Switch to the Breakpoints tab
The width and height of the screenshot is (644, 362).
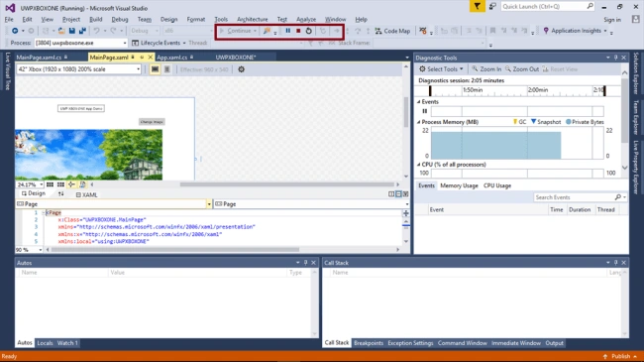tap(369, 343)
